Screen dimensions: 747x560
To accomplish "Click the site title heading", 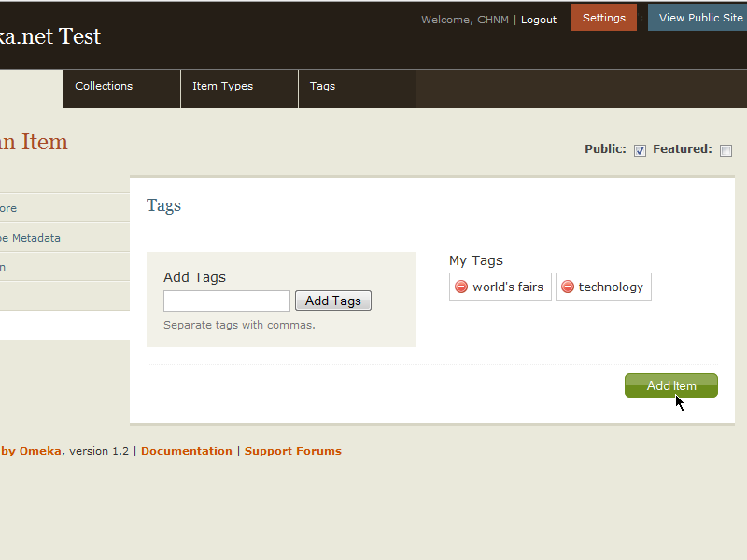I will click(x=50, y=36).
